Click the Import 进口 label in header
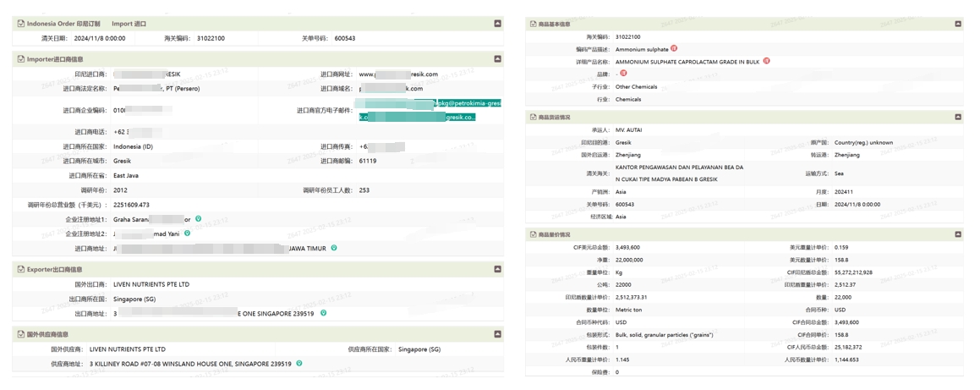 [129, 24]
